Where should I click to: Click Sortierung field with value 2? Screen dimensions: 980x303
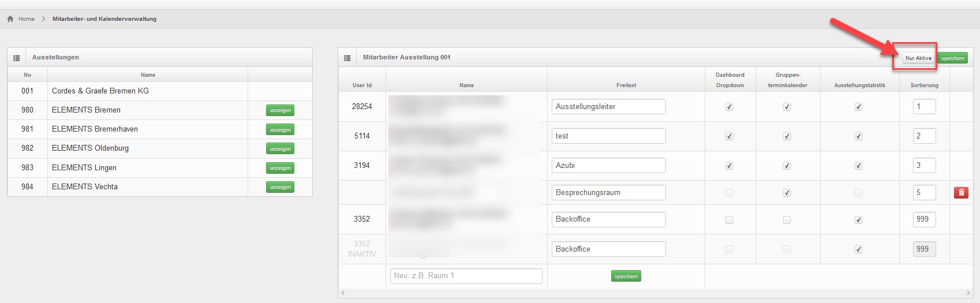[924, 136]
